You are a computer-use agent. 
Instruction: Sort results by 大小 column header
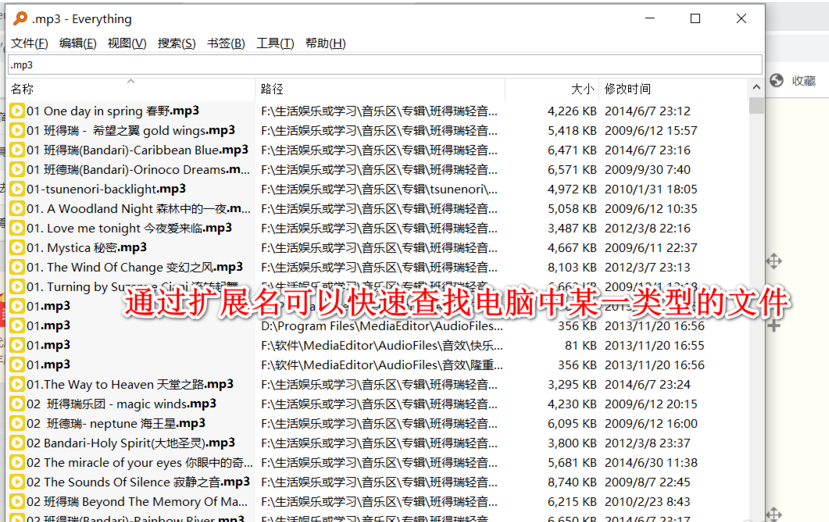pyautogui.click(x=552, y=89)
